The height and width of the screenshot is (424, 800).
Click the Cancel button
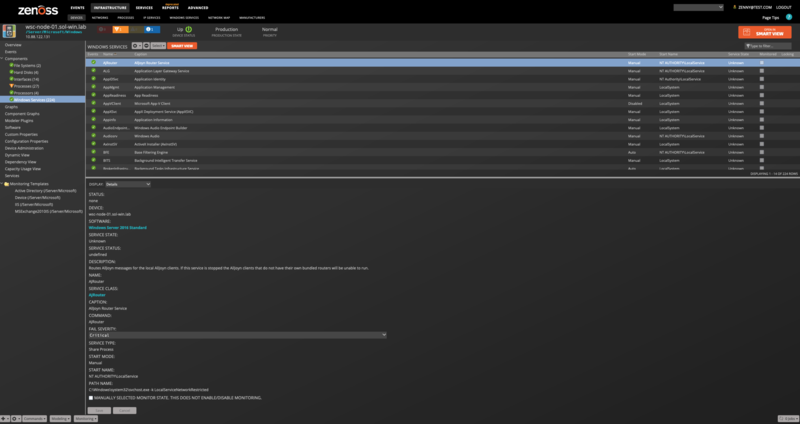124,410
